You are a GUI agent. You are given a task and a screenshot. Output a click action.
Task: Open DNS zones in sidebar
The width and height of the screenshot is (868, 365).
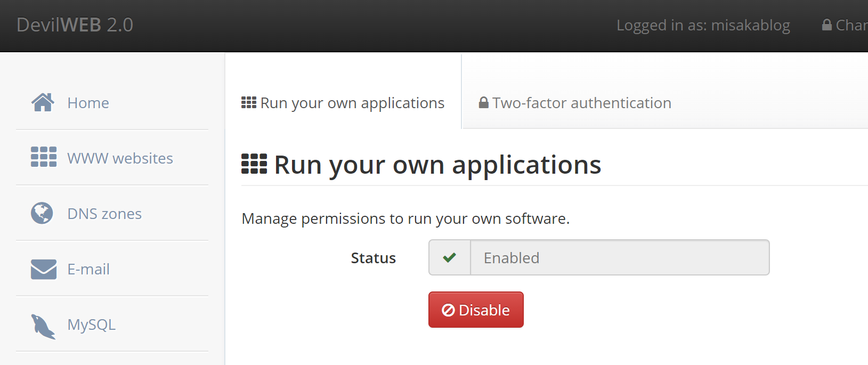104,214
